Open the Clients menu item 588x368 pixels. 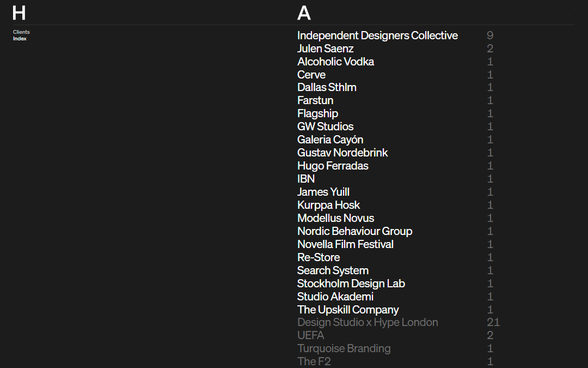coord(21,32)
